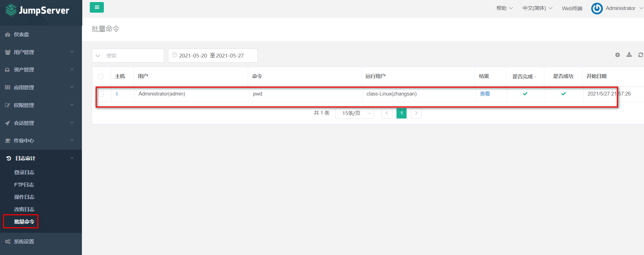The image size is (644, 255).
Task: Open the 15条/页 page size dropdown
Action: 354,113
